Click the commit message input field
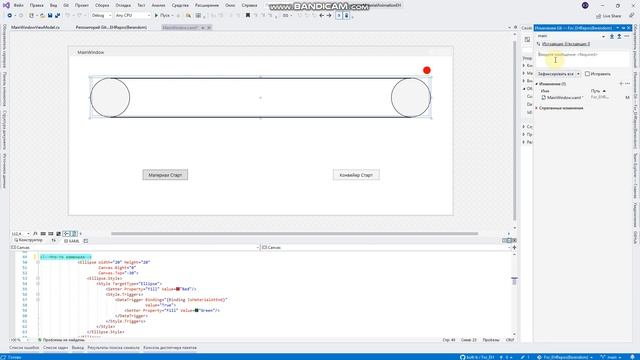This screenshot has height=360, width=640. tap(583, 59)
